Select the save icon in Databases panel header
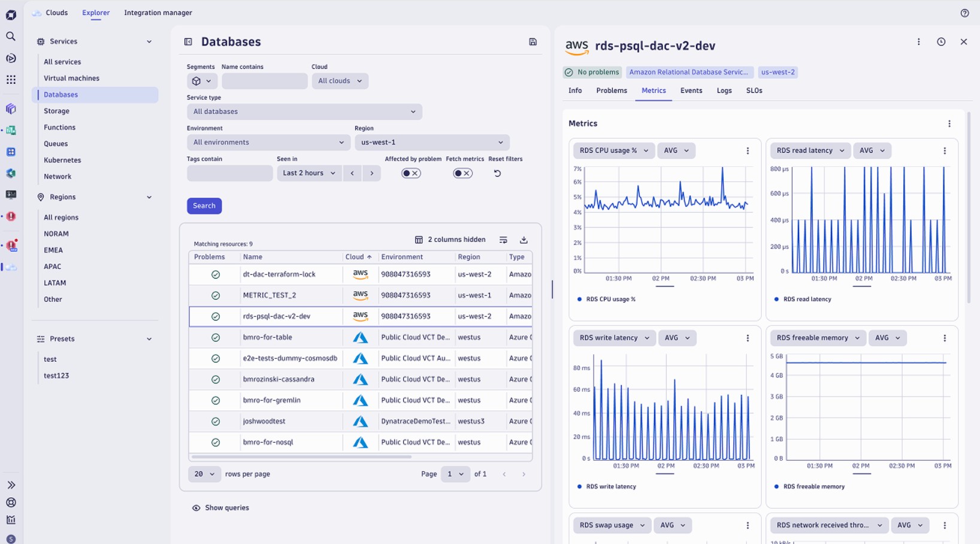The height and width of the screenshot is (544, 980). click(532, 41)
